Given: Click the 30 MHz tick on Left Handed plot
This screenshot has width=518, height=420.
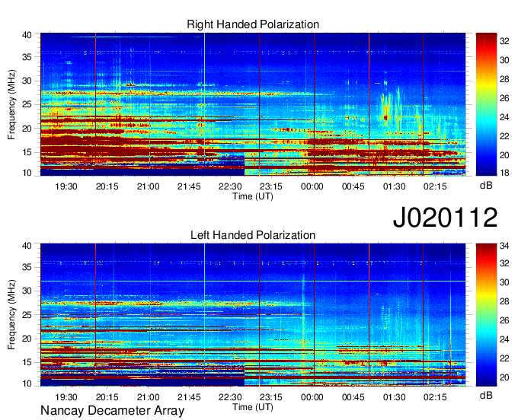Looking at the screenshot, I should click(x=27, y=291).
